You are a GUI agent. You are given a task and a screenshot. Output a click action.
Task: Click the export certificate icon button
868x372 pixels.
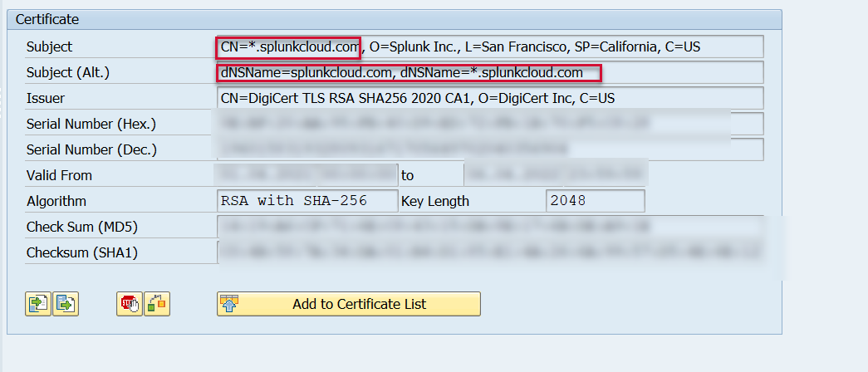[x=66, y=304]
